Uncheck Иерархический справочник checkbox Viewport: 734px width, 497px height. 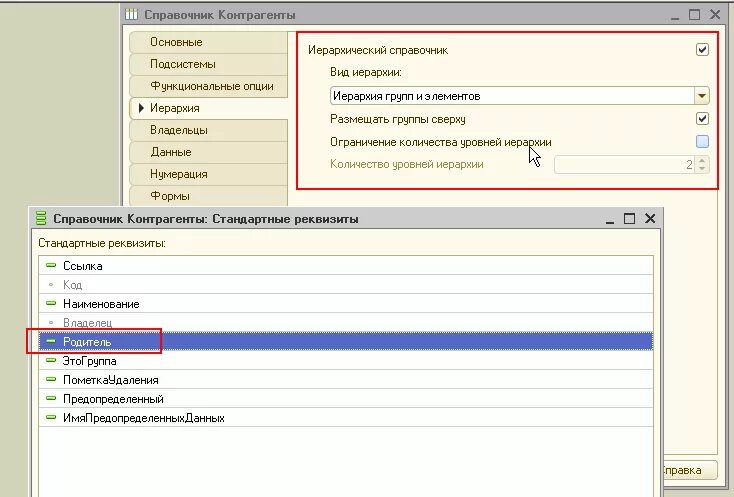pyautogui.click(x=702, y=50)
